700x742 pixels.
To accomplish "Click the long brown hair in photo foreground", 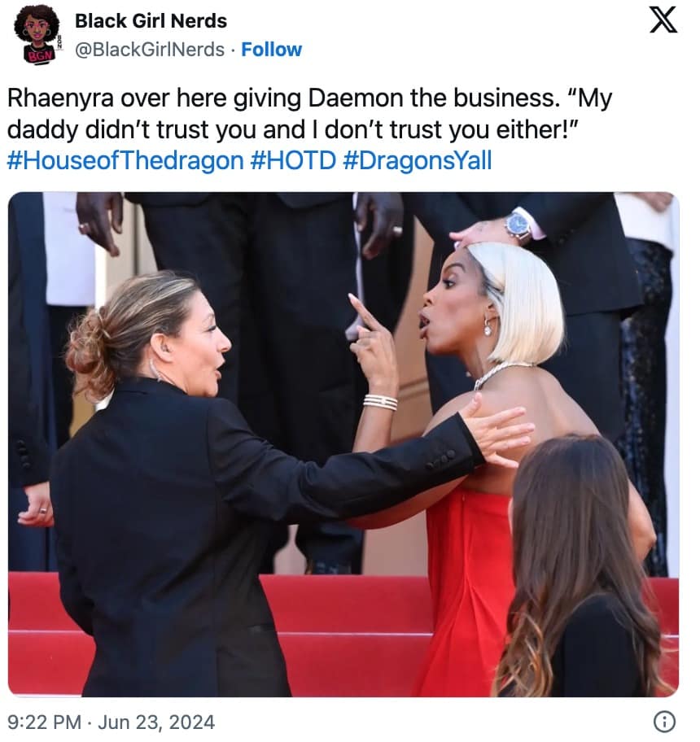I will [577, 563].
